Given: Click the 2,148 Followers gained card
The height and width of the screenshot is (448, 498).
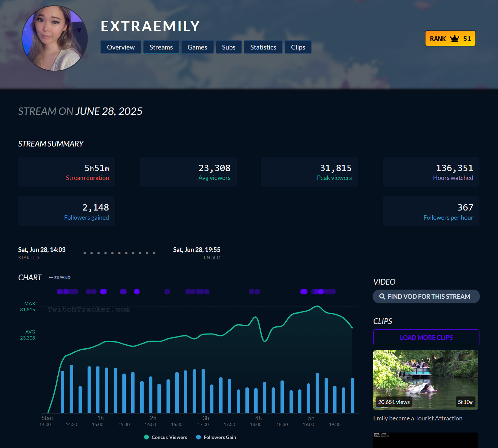Looking at the screenshot, I should tap(67, 212).
